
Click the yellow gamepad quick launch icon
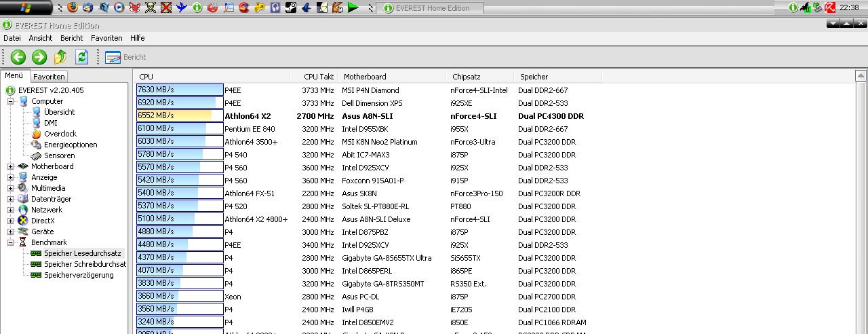(259, 7)
